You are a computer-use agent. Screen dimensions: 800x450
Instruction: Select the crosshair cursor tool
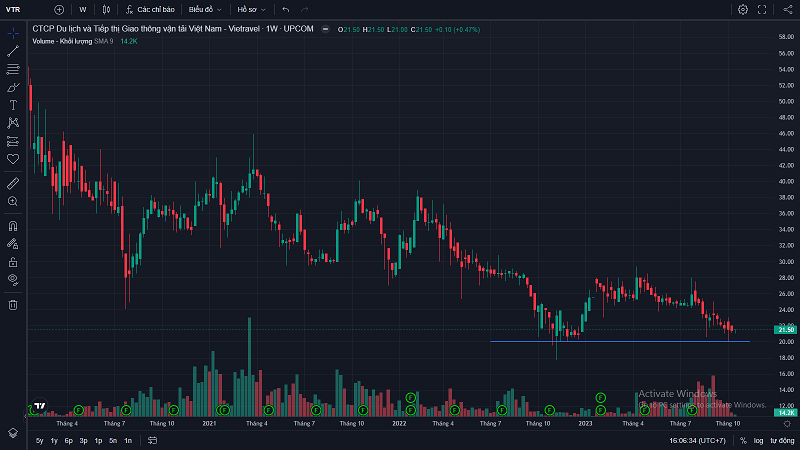[x=13, y=33]
